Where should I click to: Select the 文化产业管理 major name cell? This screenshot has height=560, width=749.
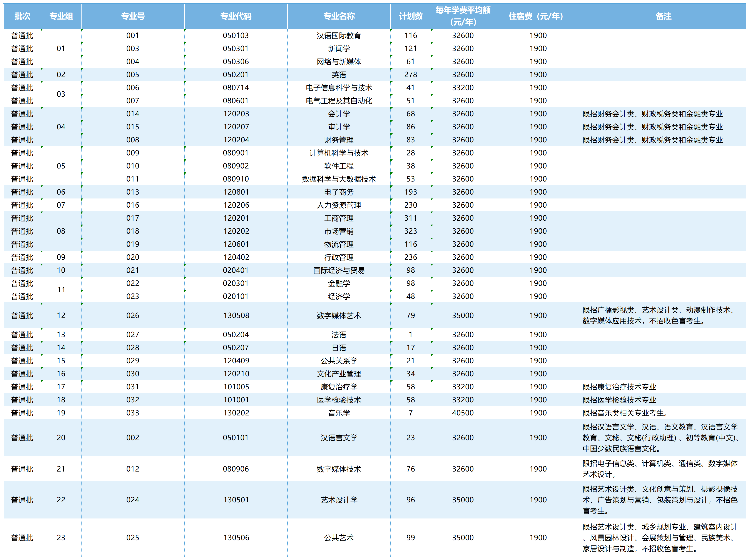(x=339, y=373)
